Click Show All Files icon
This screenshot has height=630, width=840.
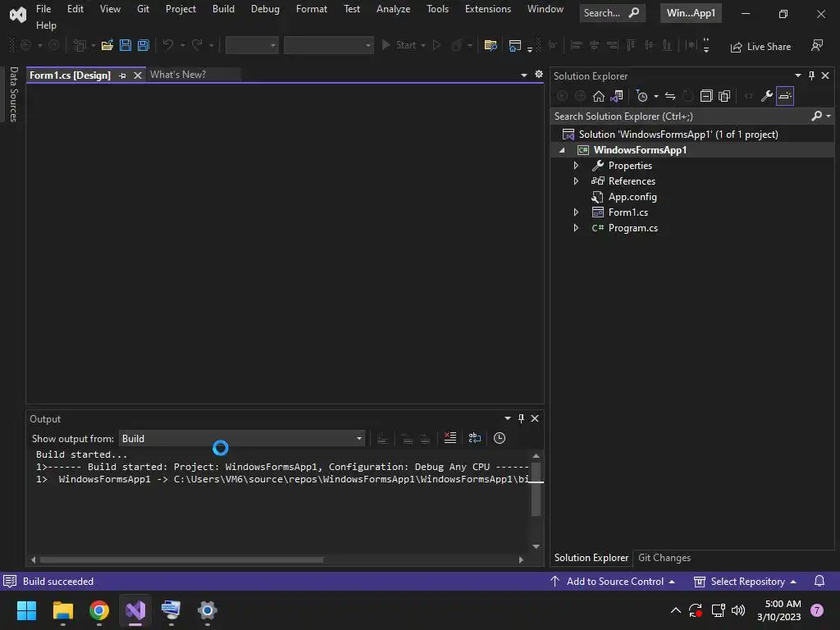click(x=724, y=96)
